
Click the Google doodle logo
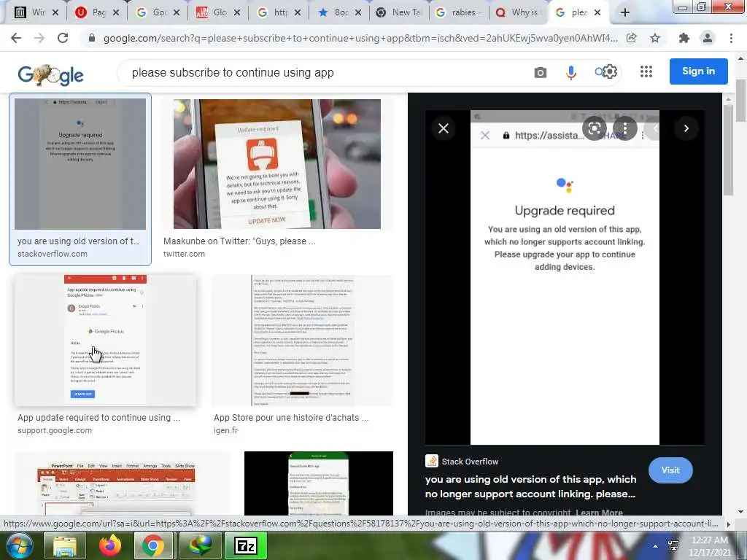(x=50, y=75)
